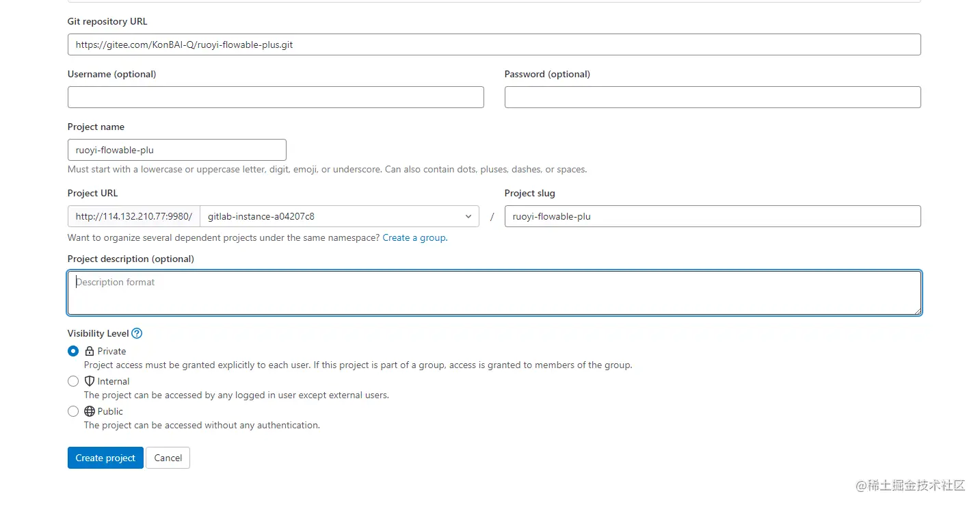Click the Internal shield icon
This screenshot has width=980, height=507.
90,381
